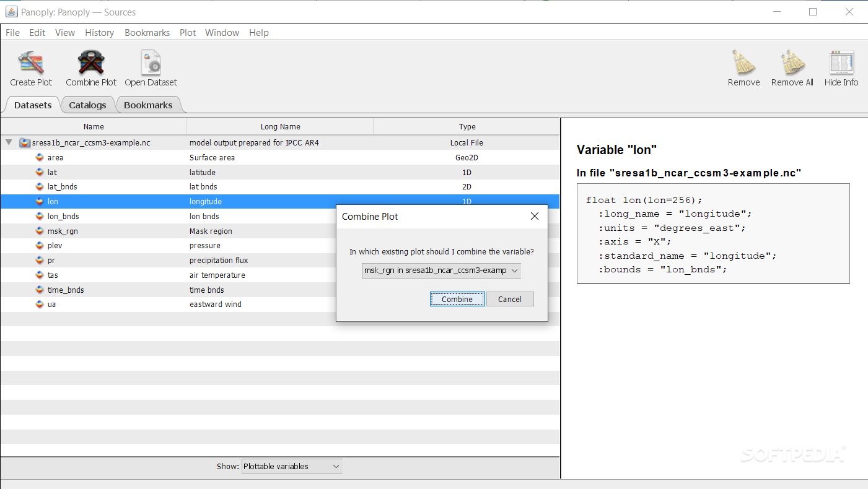Open the File menu
This screenshot has height=489, width=868.
click(12, 33)
